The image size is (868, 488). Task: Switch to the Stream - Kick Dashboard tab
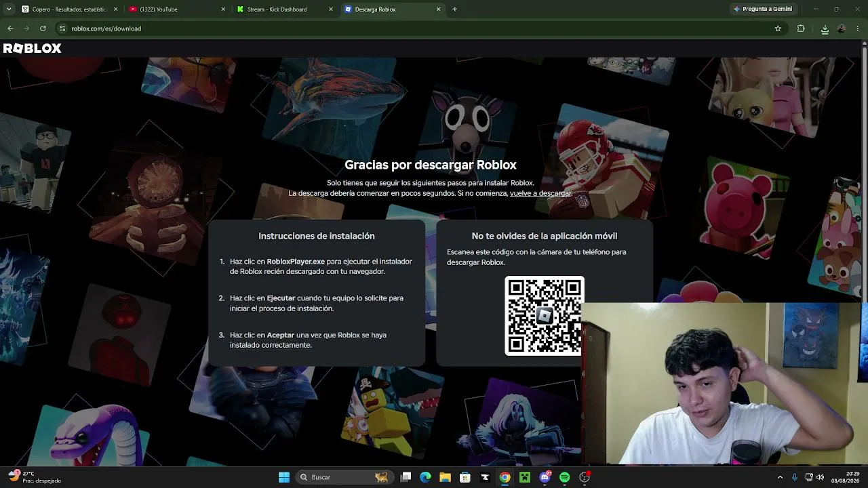coord(284,9)
